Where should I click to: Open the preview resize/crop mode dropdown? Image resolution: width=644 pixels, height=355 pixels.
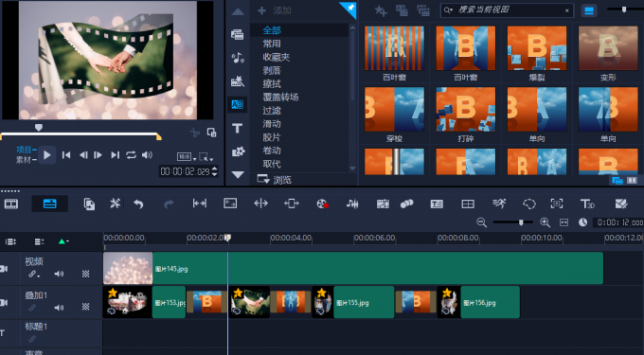[x=206, y=157]
